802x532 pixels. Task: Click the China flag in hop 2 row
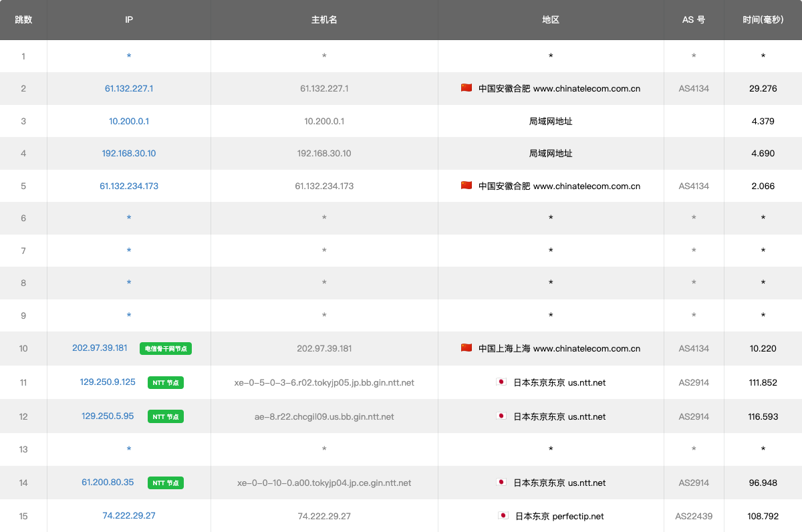466,88
